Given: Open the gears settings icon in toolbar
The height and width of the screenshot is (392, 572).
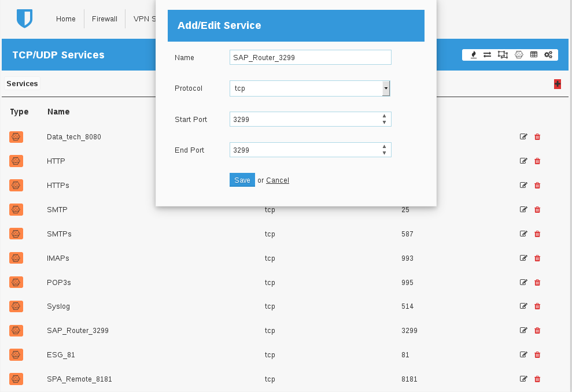Looking at the screenshot, I should pyautogui.click(x=548, y=55).
